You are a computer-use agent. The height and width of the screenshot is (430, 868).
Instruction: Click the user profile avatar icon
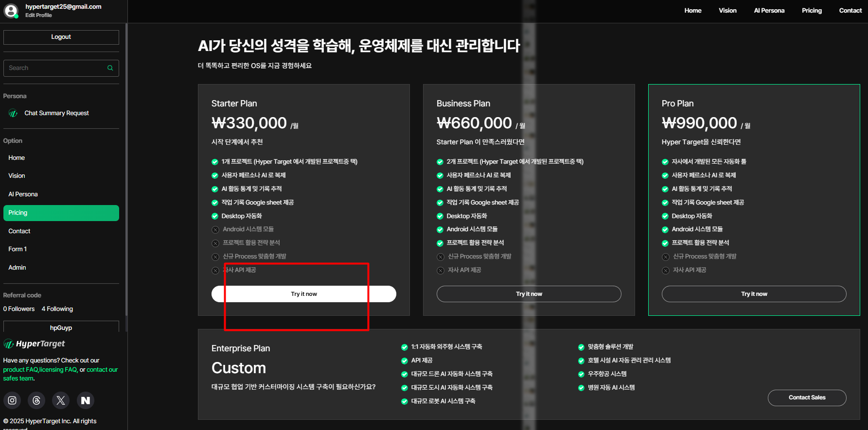[11, 11]
